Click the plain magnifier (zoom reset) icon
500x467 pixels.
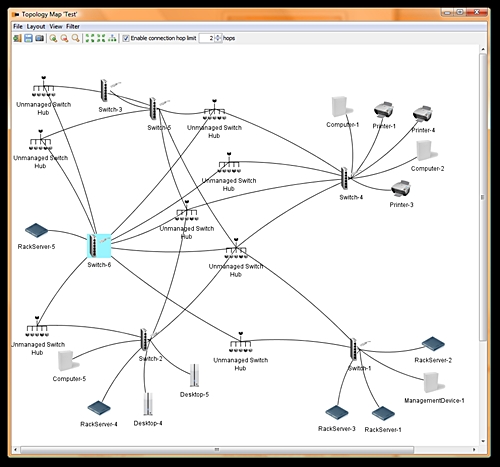click(76, 38)
